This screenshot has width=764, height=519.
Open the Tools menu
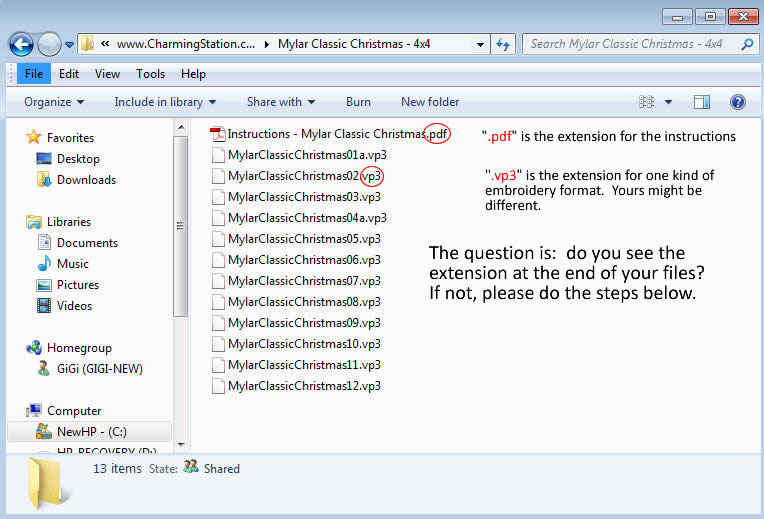coord(150,74)
